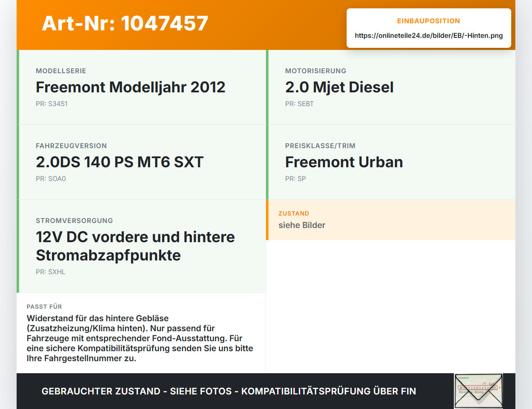532x409 pixels.
Task: Click the PR: SEBT code
Action: pos(299,104)
